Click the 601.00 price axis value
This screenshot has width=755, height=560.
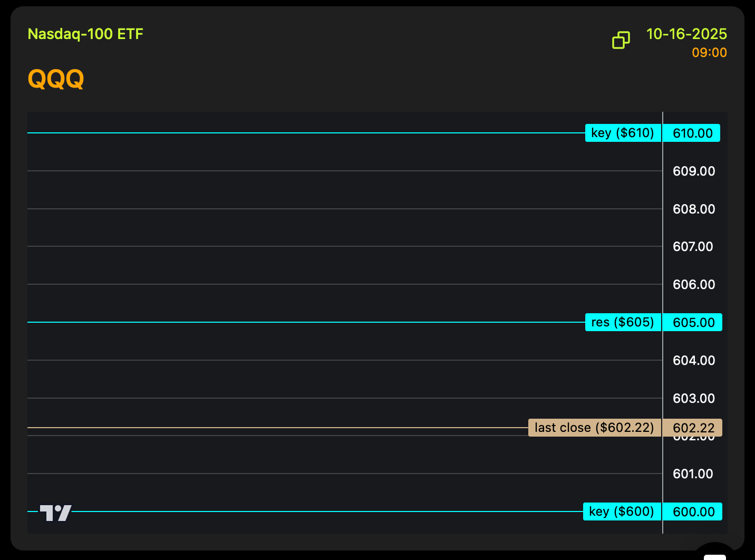[693, 474]
